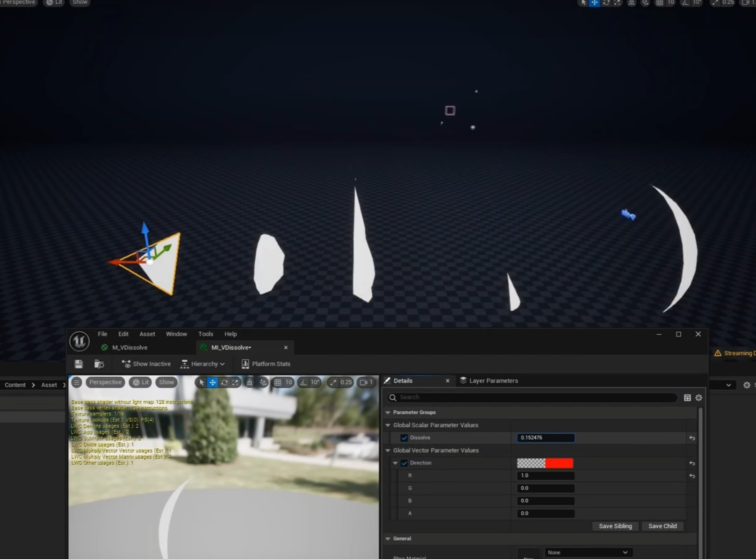Click the Save Child button
The width and height of the screenshot is (756, 559).
coord(662,526)
